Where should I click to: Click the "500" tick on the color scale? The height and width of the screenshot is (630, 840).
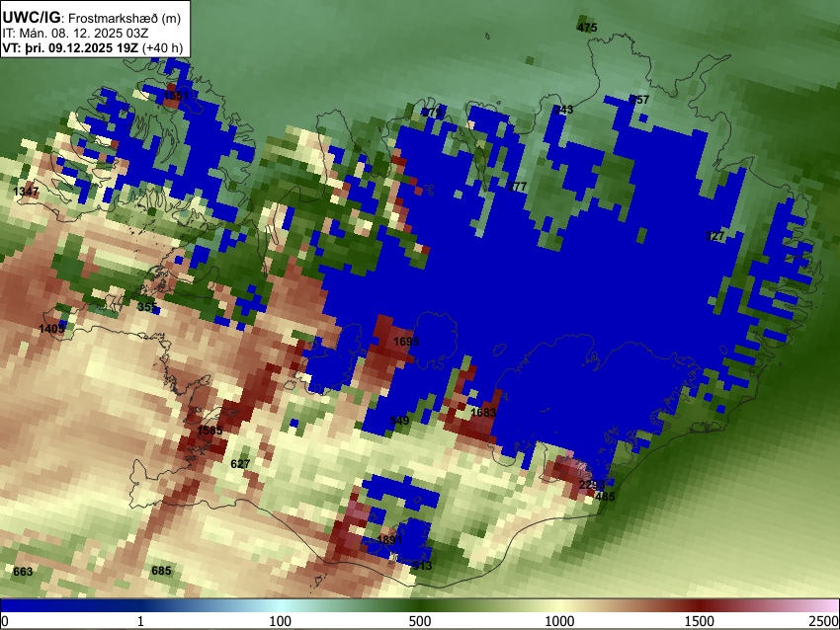[420, 621]
